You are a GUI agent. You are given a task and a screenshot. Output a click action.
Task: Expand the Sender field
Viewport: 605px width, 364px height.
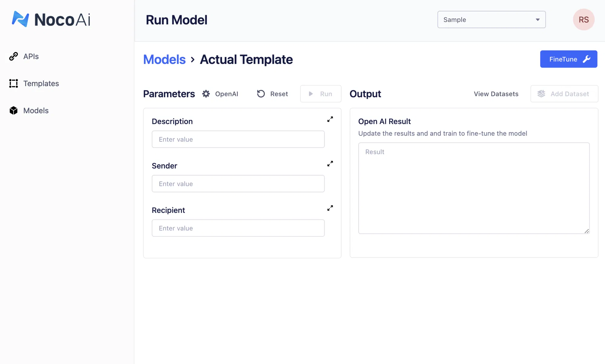pos(330,164)
